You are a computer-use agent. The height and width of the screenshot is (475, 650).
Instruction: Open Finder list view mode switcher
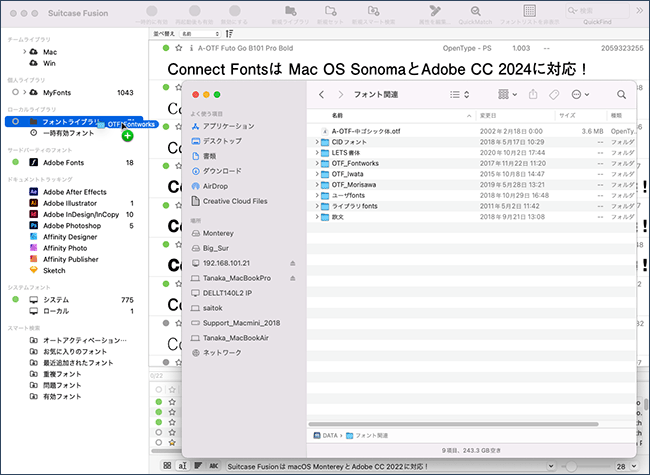click(x=459, y=95)
